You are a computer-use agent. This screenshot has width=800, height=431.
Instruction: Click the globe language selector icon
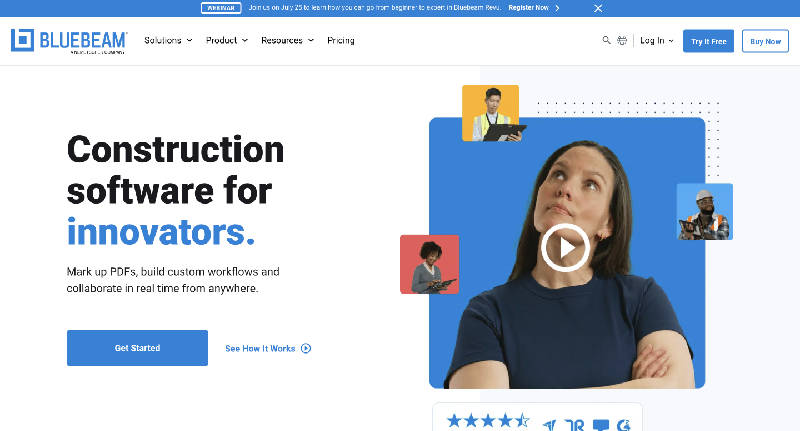pyautogui.click(x=622, y=41)
